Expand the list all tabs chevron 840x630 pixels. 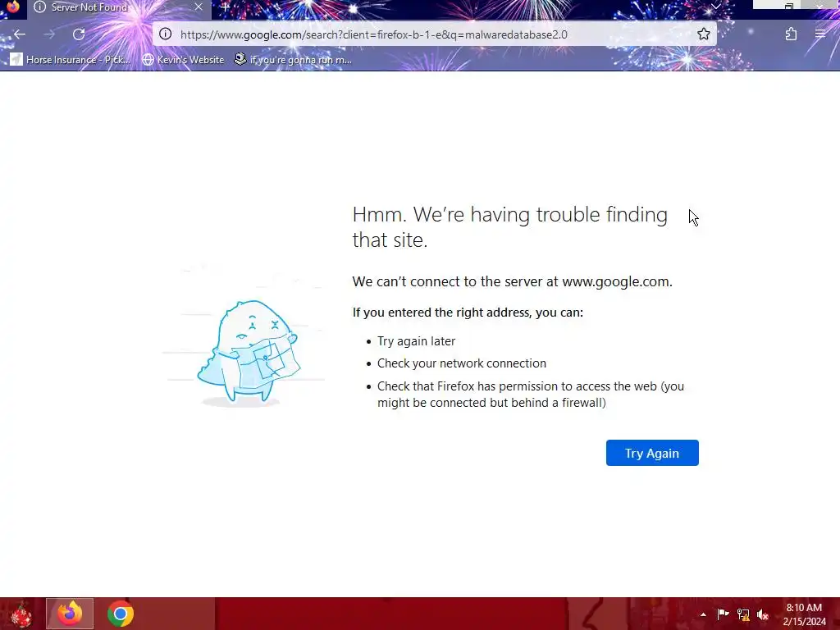click(715, 7)
